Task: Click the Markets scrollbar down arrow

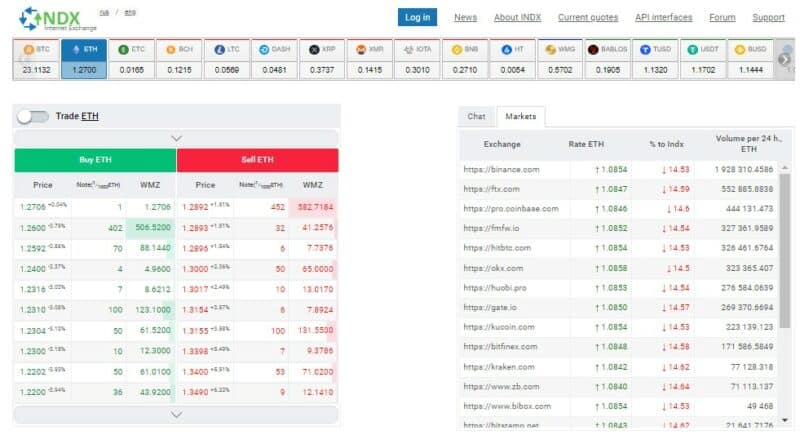Action: [x=785, y=420]
